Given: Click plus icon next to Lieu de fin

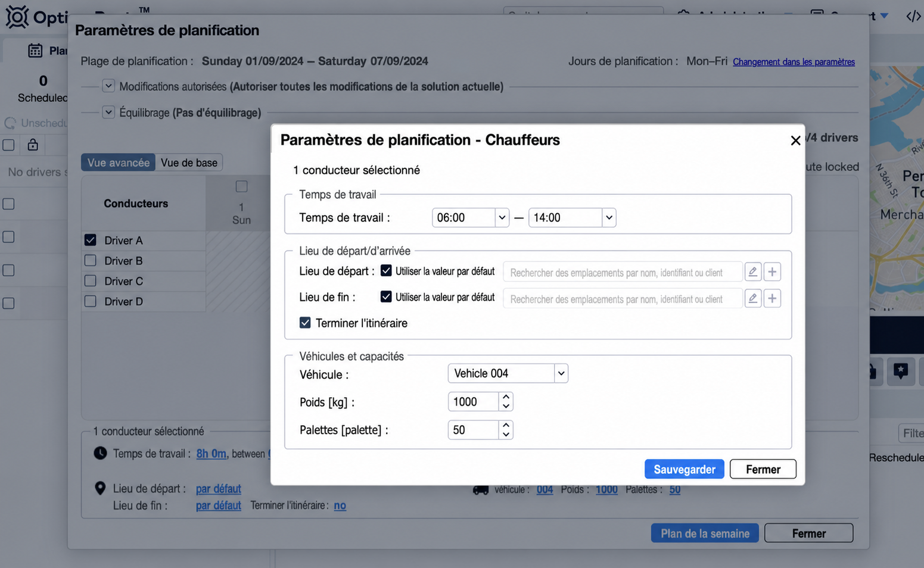Looking at the screenshot, I should point(772,298).
